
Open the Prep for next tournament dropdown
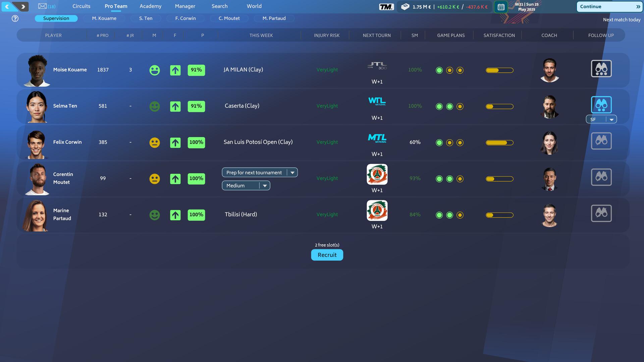click(259, 172)
